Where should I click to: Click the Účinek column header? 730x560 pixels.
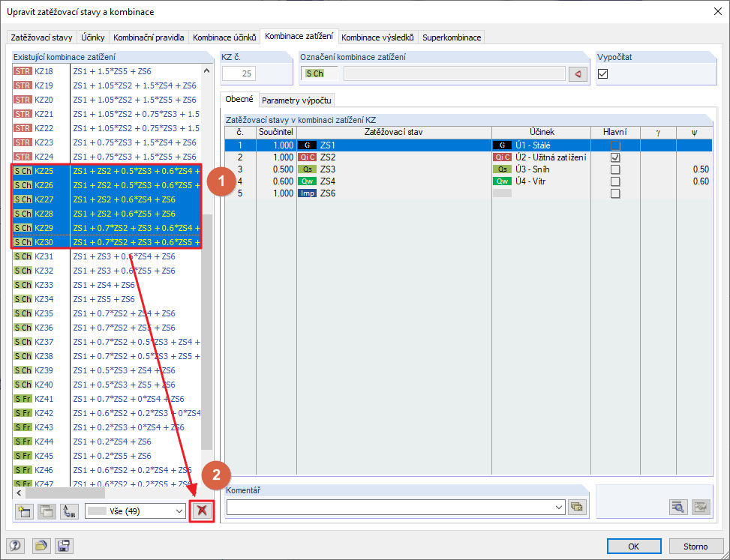tap(541, 132)
